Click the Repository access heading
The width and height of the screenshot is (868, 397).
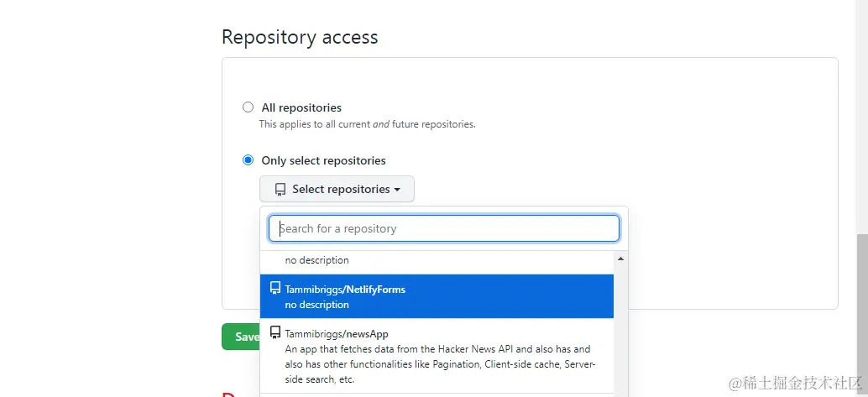pyautogui.click(x=300, y=37)
